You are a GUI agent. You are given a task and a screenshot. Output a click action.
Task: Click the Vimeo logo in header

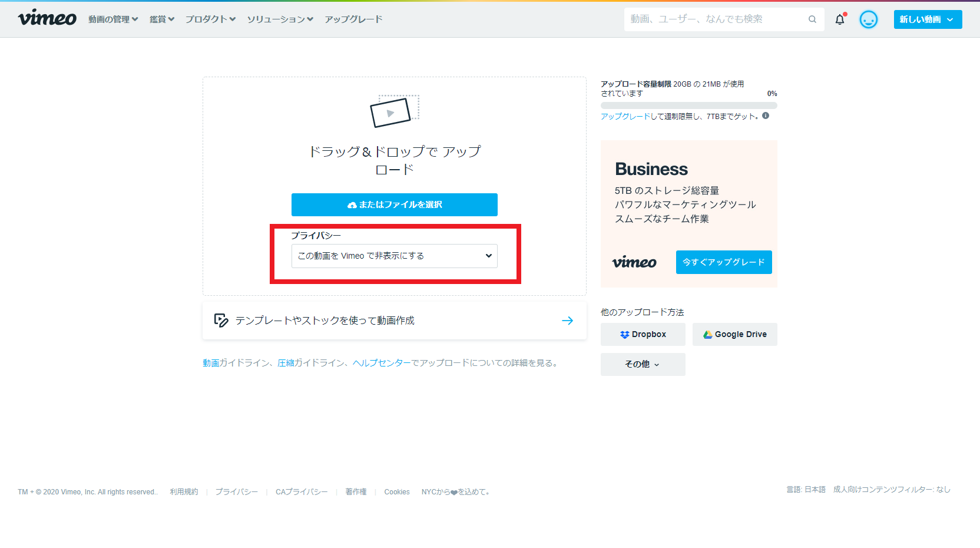(x=47, y=18)
